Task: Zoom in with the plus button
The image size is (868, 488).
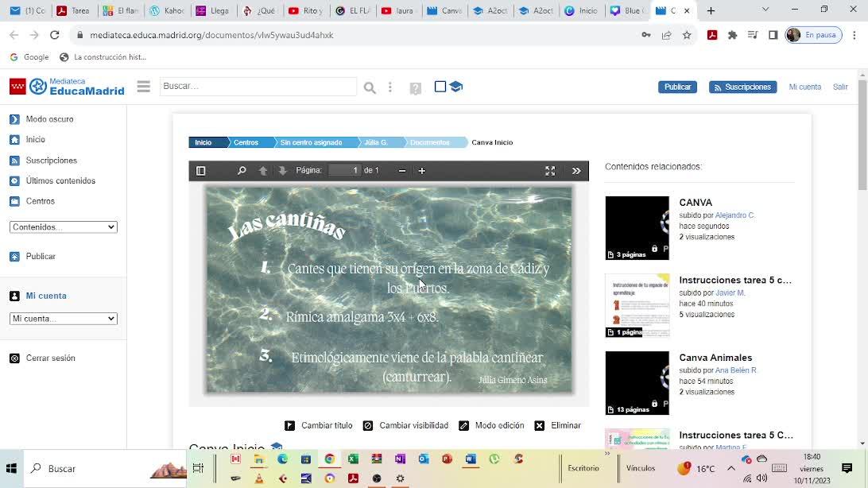Action: pos(422,171)
